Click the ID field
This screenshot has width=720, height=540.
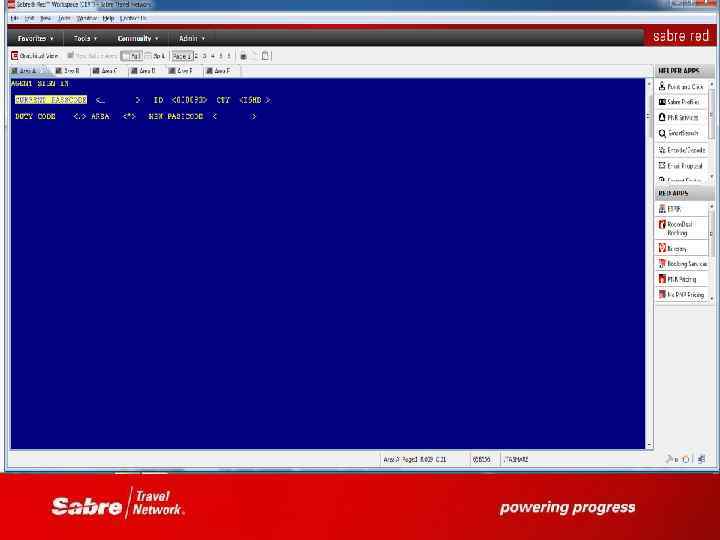click(189, 100)
